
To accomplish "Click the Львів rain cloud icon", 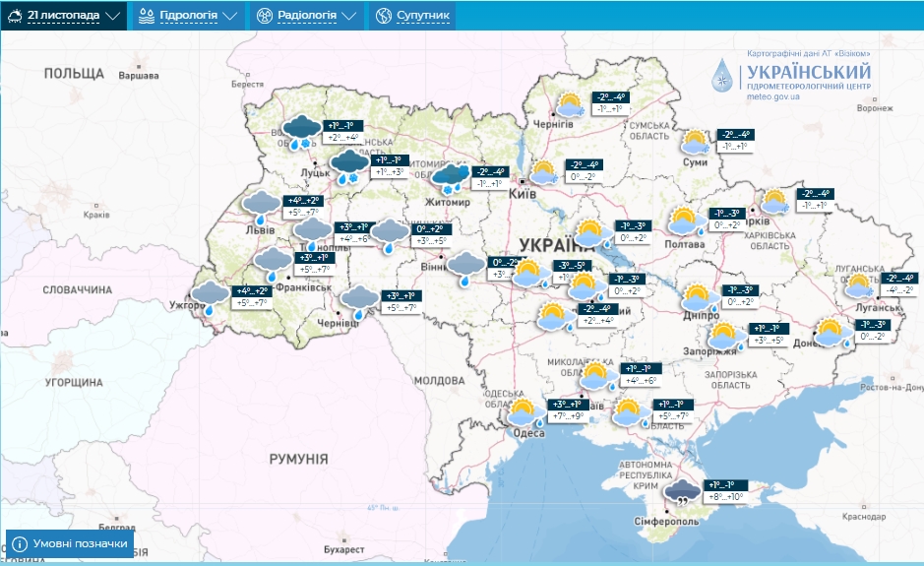I will click(261, 208).
